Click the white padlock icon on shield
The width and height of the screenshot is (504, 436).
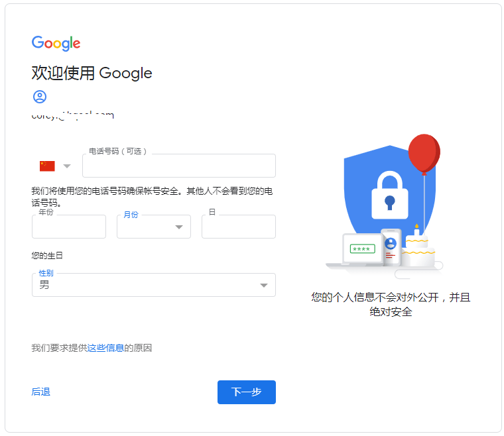click(x=390, y=195)
